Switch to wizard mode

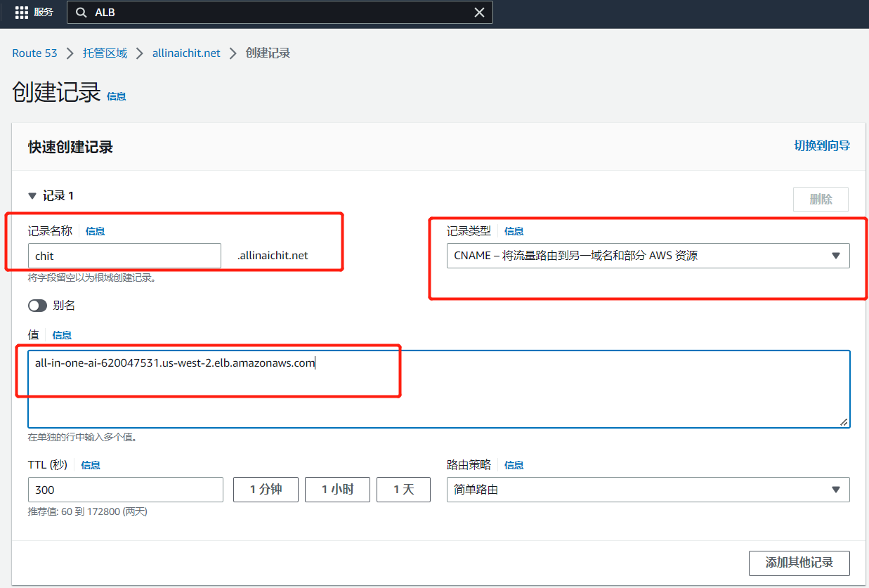(x=821, y=145)
